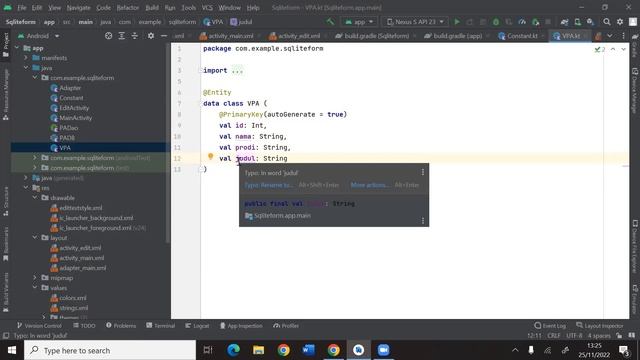Image resolution: width=640 pixels, height=360 pixels.
Task: Open TODO tool window
Action: [x=84, y=325]
